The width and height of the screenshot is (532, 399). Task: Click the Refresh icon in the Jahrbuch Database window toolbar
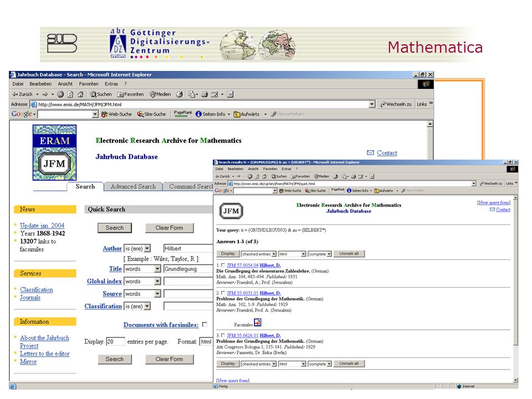tap(70, 94)
